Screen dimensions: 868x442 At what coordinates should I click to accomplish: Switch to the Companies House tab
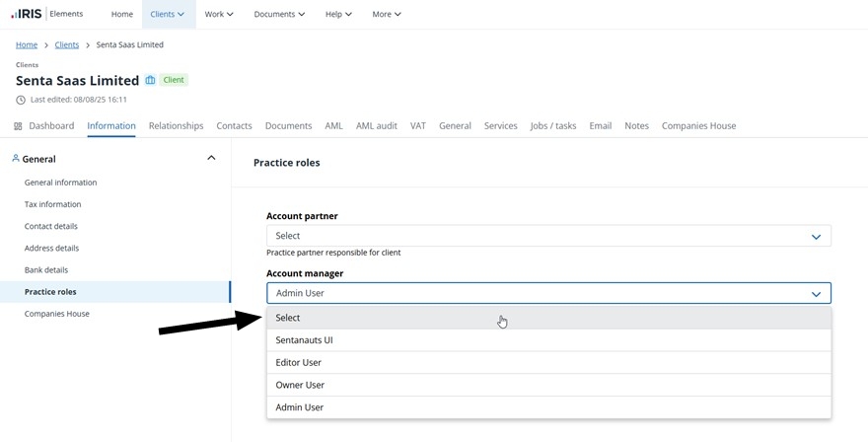click(x=698, y=126)
